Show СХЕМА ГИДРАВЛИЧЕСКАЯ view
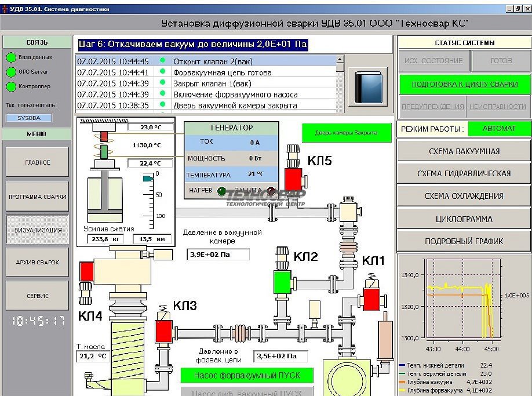This screenshot has height=396, width=532. pyautogui.click(x=464, y=173)
